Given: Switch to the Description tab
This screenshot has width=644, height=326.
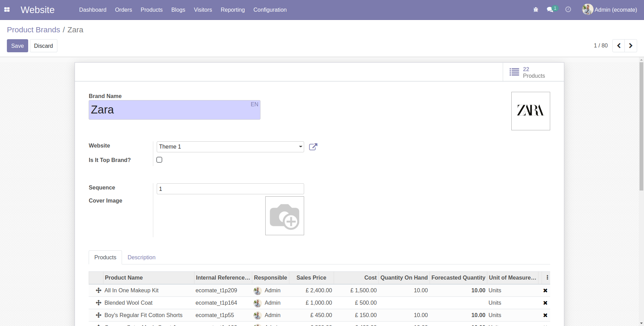Looking at the screenshot, I should pyautogui.click(x=142, y=258).
